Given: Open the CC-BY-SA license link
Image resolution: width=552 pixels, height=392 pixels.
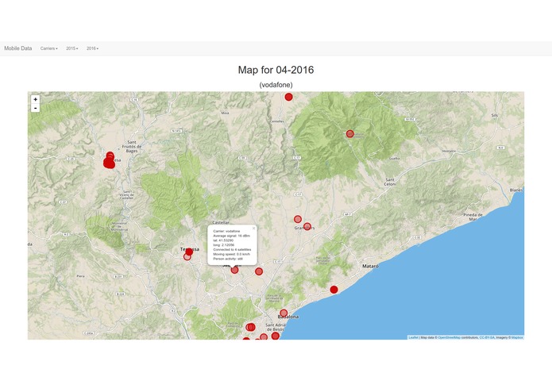Looking at the screenshot, I should pos(487,337).
